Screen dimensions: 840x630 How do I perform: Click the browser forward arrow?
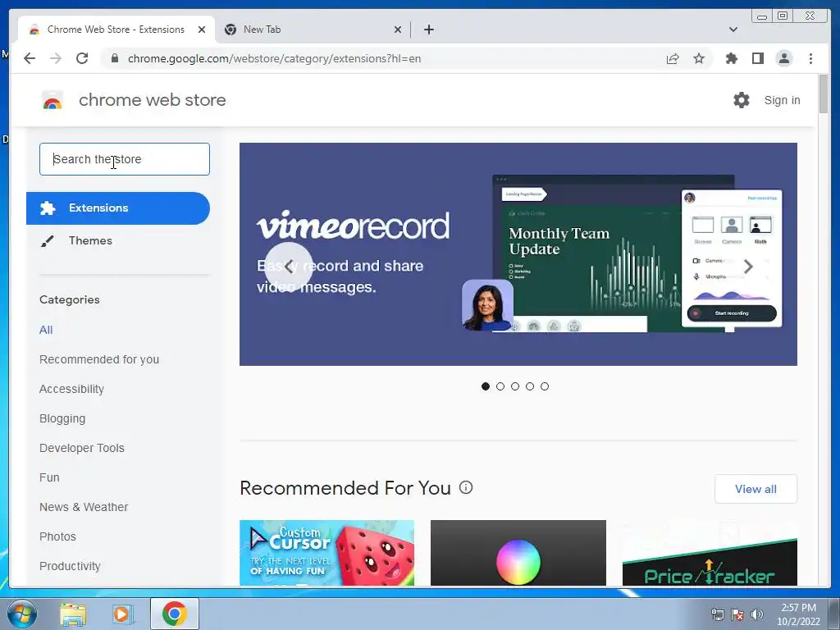pos(56,58)
